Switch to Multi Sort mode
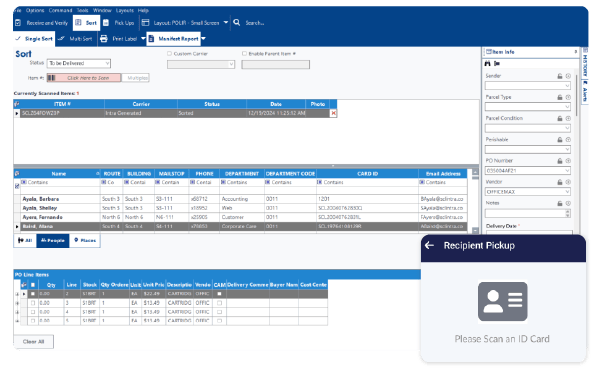 pos(76,39)
